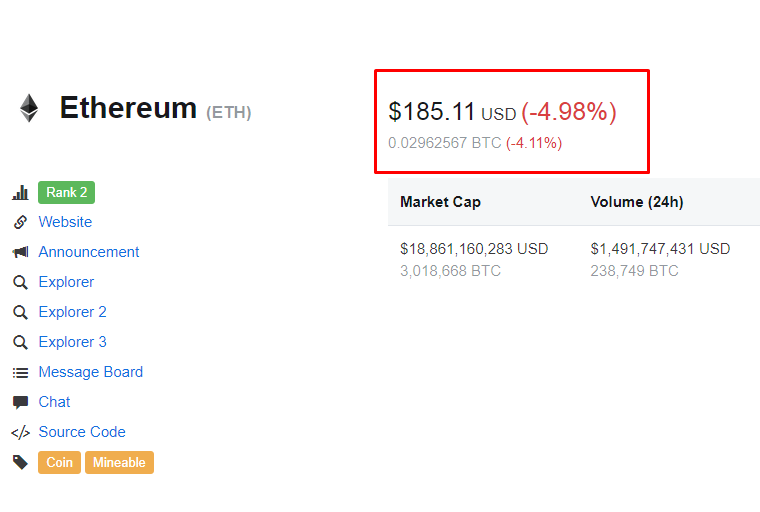The width and height of the screenshot is (760, 512).
Task: Open the Source Code link
Action: point(82,432)
